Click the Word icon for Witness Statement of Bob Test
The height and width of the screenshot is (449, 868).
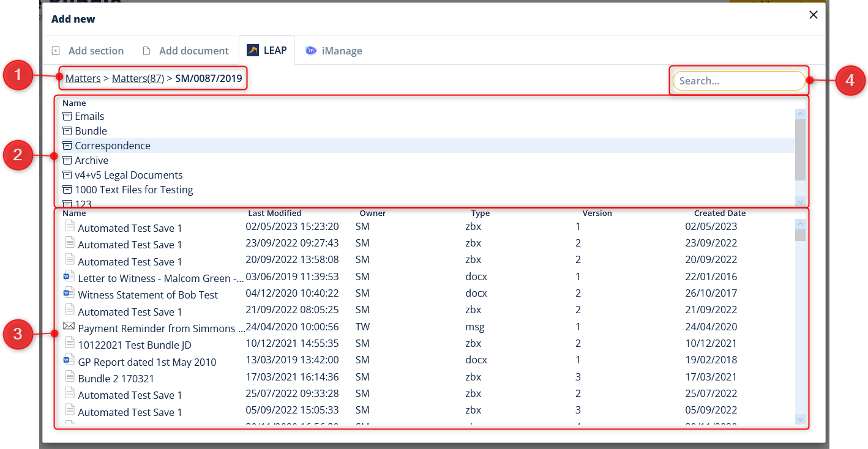pyautogui.click(x=69, y=294)
